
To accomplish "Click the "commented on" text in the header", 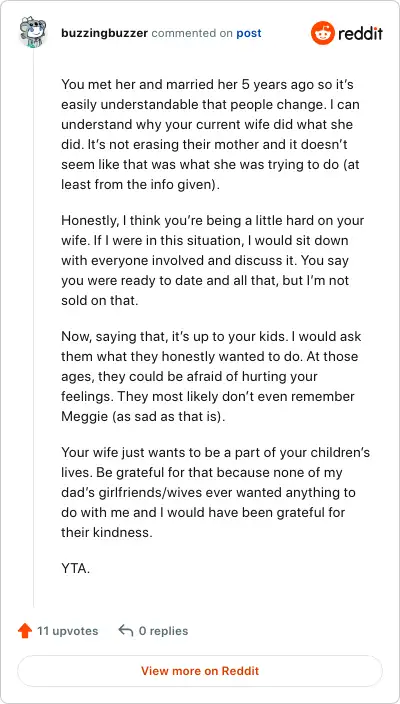I will (192, 33).
